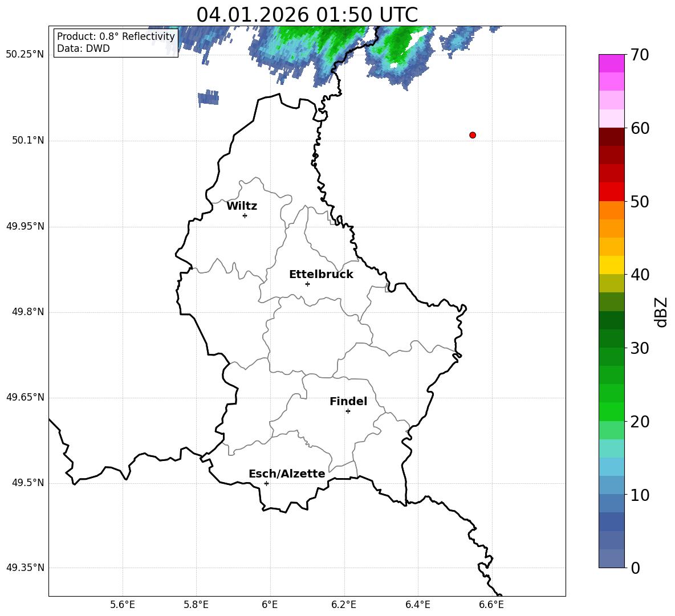Click the Wiltz station label
This screenshot has width=675, height=616.
pos(242,206)
